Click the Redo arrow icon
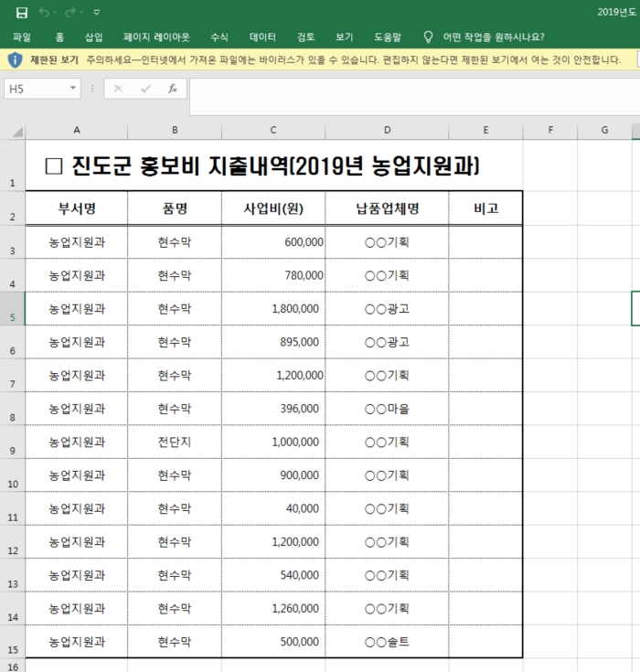The image size is (640, 672). (71, 12)
